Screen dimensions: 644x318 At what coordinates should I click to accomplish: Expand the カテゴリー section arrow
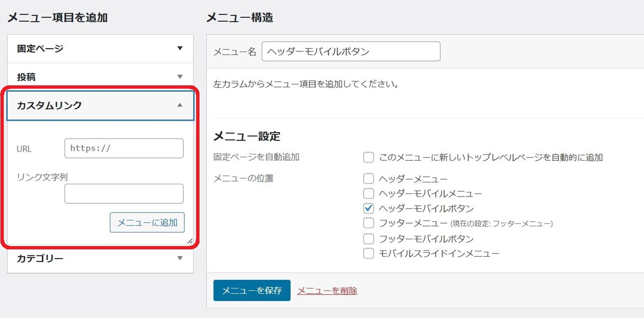[180, 258]
